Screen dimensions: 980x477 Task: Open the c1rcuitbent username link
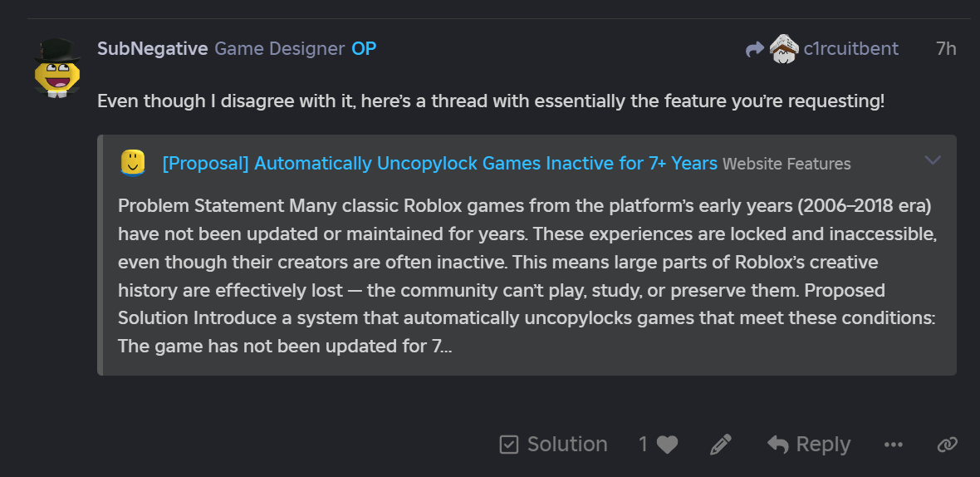coord(850,49)
